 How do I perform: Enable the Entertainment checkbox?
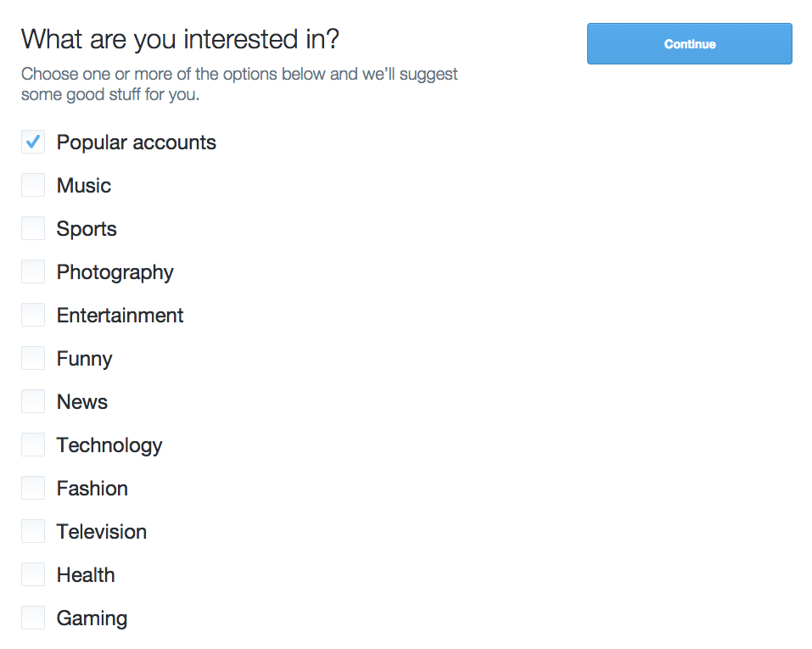coord(32,315)
